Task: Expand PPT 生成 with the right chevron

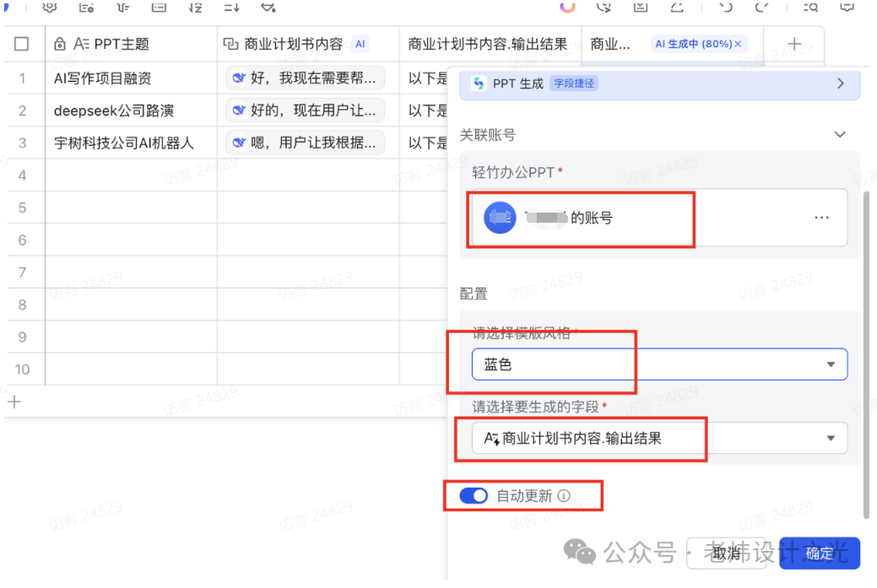Action: (840, 84)
